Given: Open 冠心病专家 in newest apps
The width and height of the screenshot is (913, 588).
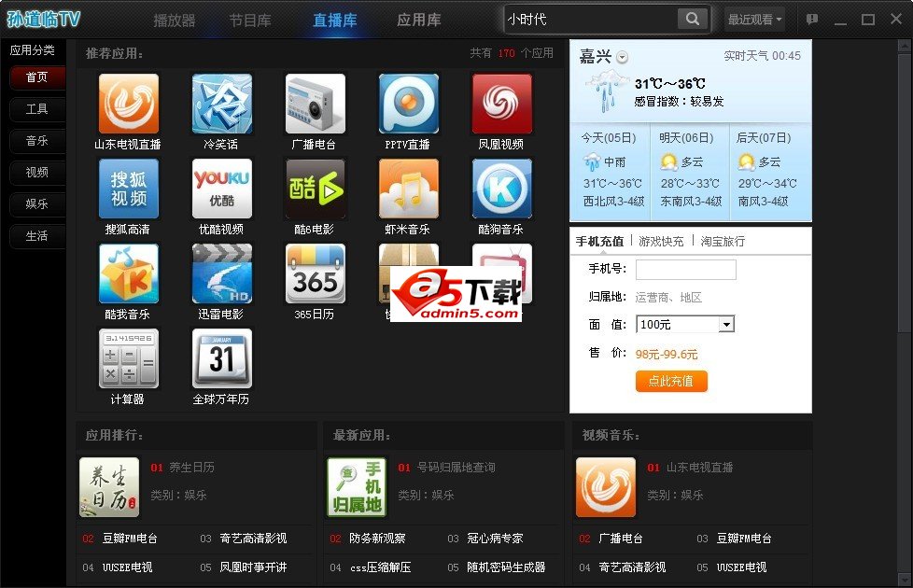Looking at the screenshot, I should point(495,539).
